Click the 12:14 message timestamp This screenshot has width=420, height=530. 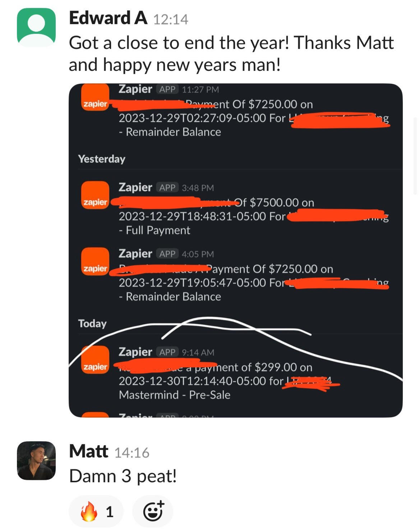pyautogui.click(x=171, y=19)
